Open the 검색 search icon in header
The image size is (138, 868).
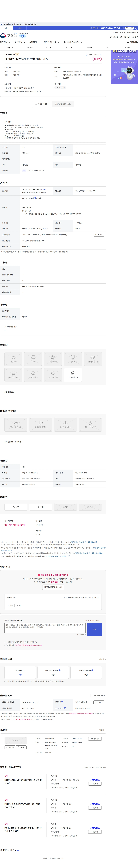coord(135,37)
